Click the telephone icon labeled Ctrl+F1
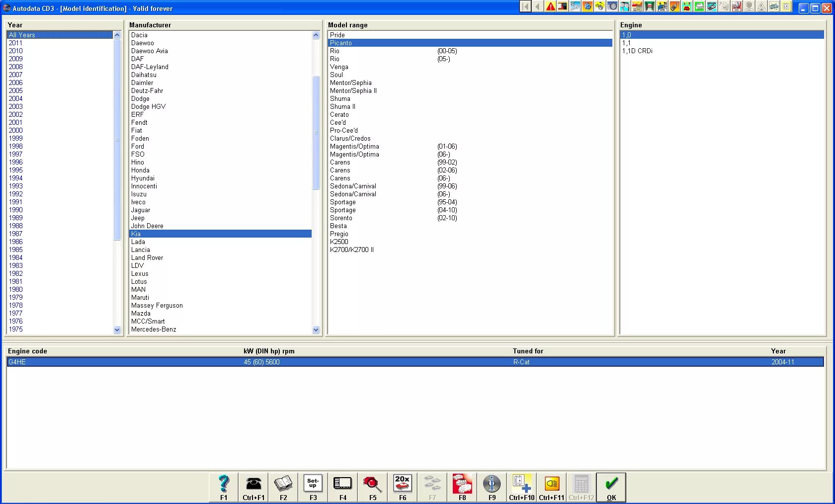The width and height of the screenshot is (835, 504). pyautogui.click(x=253, y=487)
